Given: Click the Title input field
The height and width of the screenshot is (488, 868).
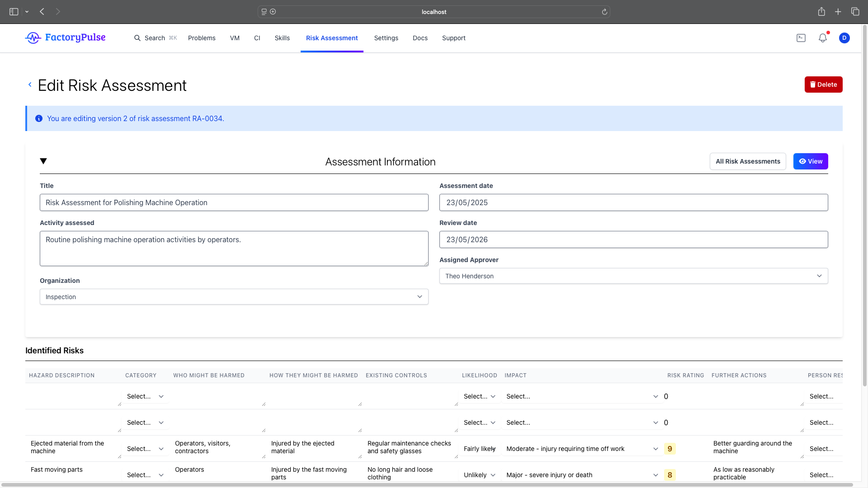Looking at the screenshot, I should coord(234,202).
